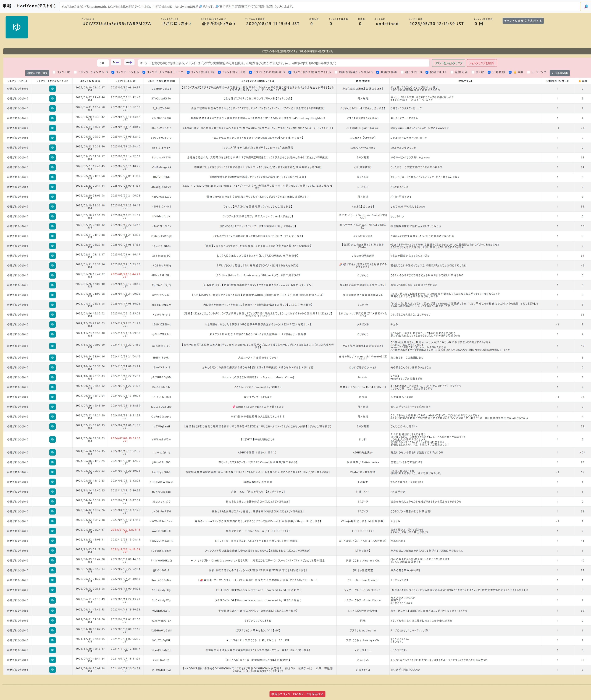Click the コメント投稿日時 column header

[90, 81]
